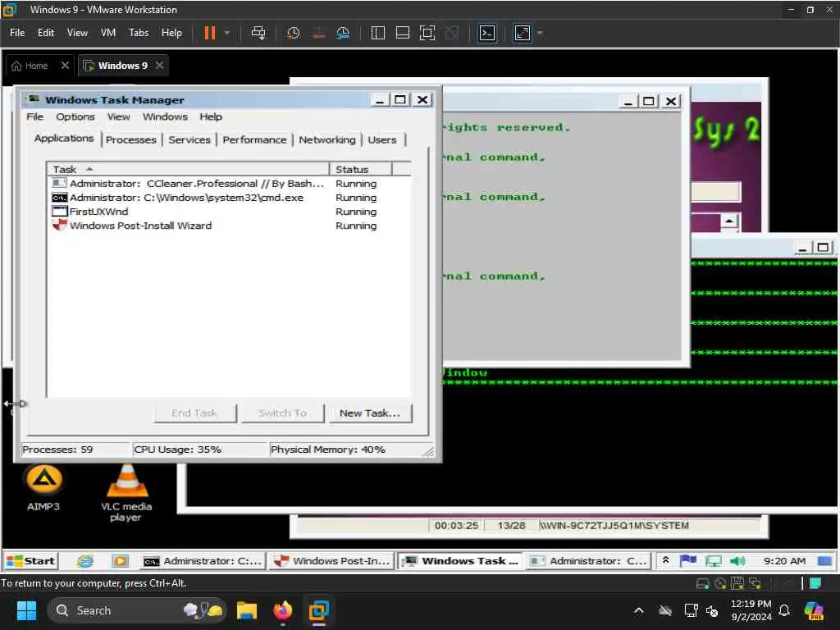
Task: Click the VMware pause VM button
Action: click(209, 33)
